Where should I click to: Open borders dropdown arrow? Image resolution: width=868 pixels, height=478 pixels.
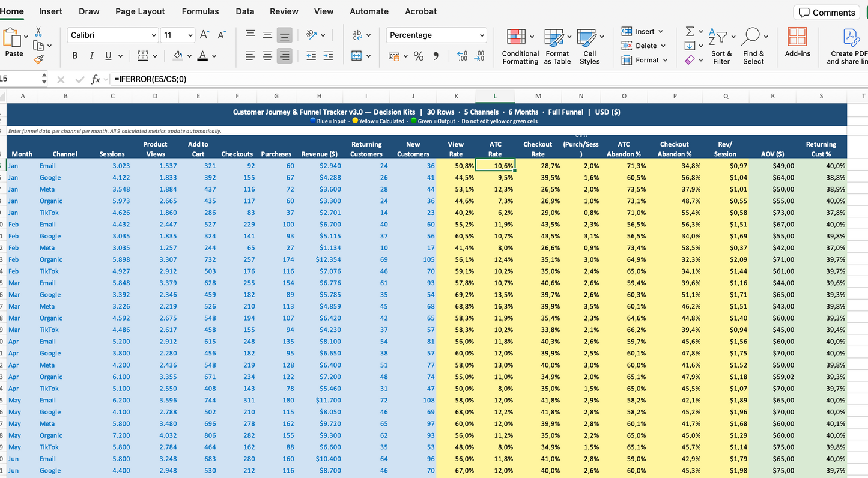coord(155,56)
